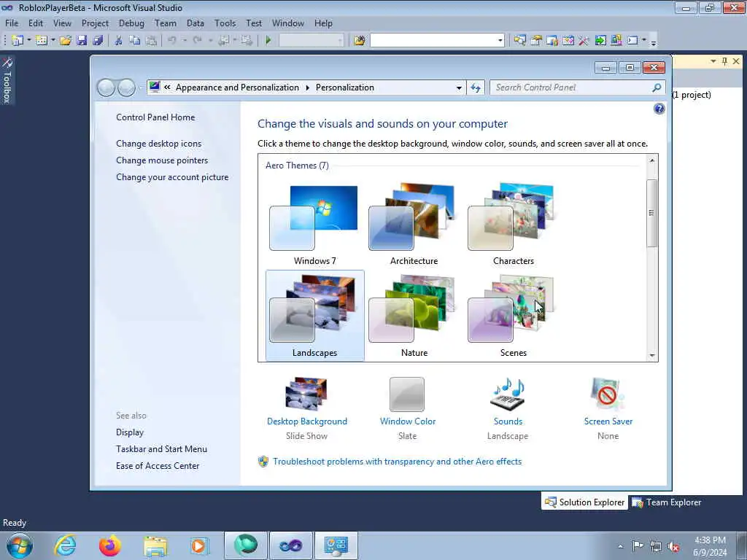The image size is (747, 560).
Task: Click Appearance and Personalization breadcrumb
Action: [x=237, y=87]
